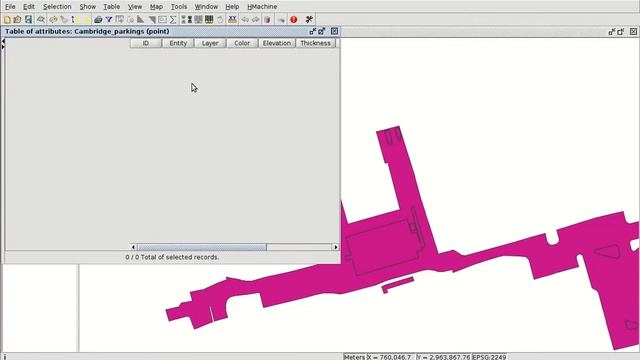This screenshot has height=360, width=640.
Task: Click the right arrow redo icon
Action: (x=256, y=20)
